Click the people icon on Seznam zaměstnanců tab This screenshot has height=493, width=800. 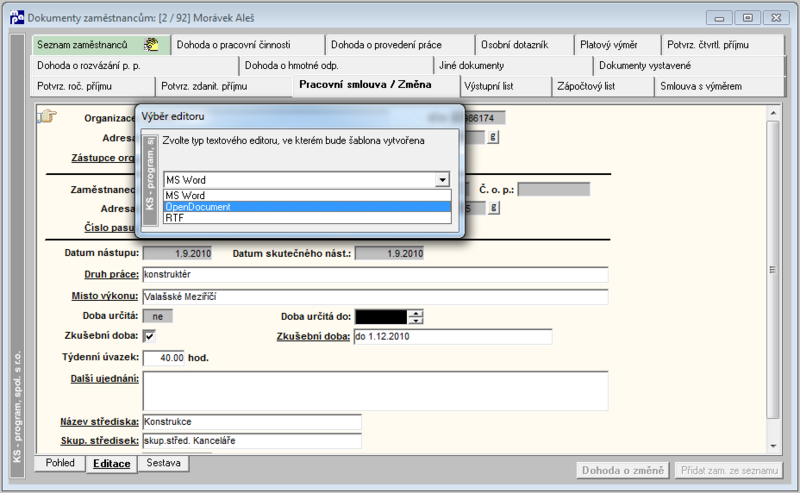(x=151, y=44)
